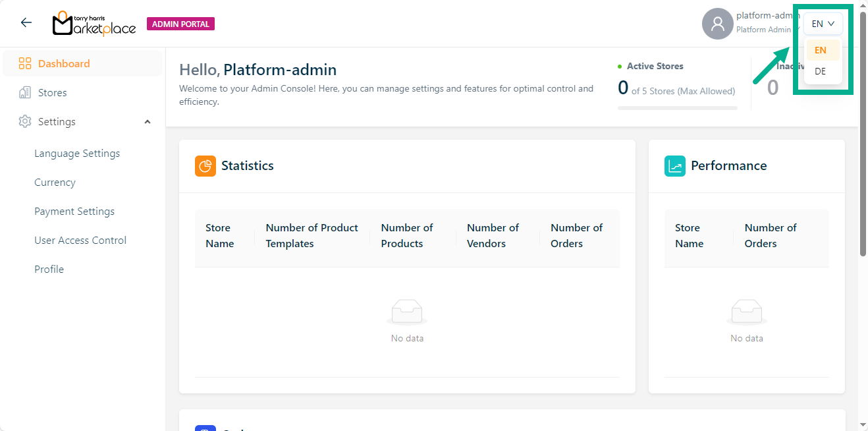Open Payment Settings

pyautogui.click(x=74, y=212)
